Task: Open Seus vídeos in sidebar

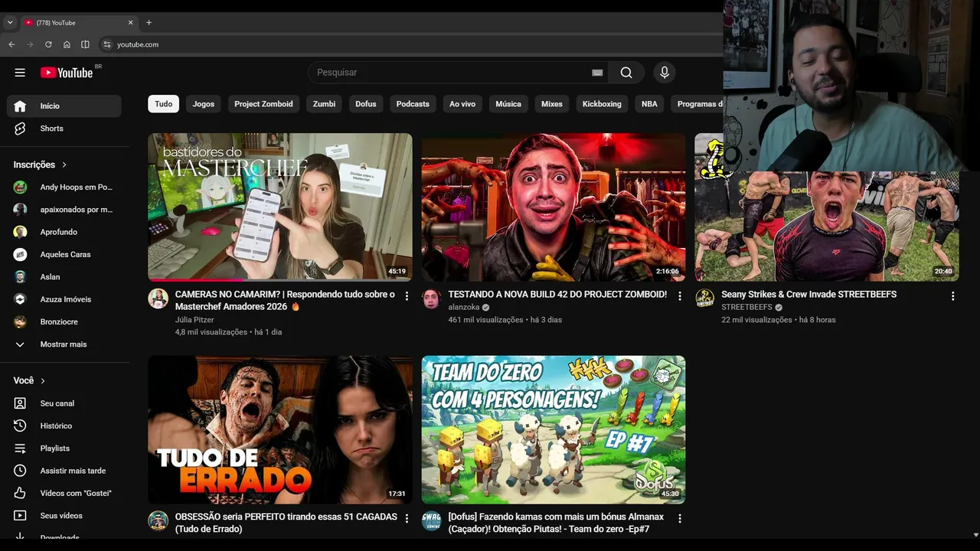Action: point(64,516)
